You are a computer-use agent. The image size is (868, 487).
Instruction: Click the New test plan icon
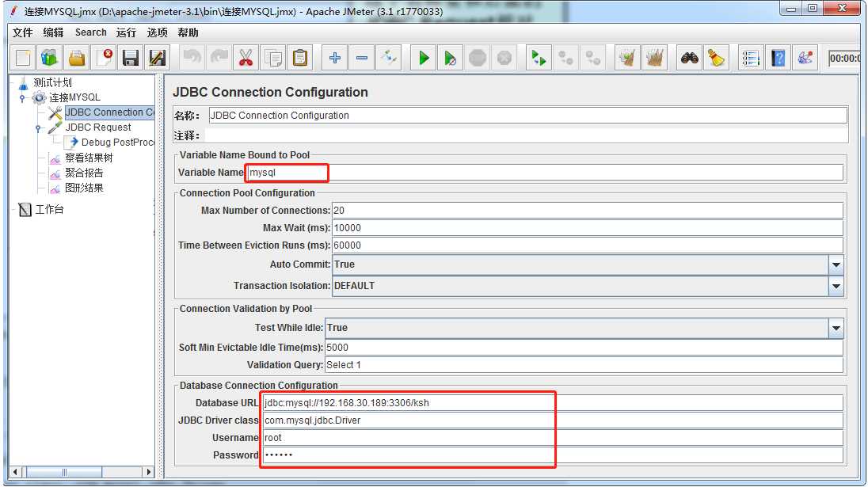pyautogui.click(x=23, y=58)
